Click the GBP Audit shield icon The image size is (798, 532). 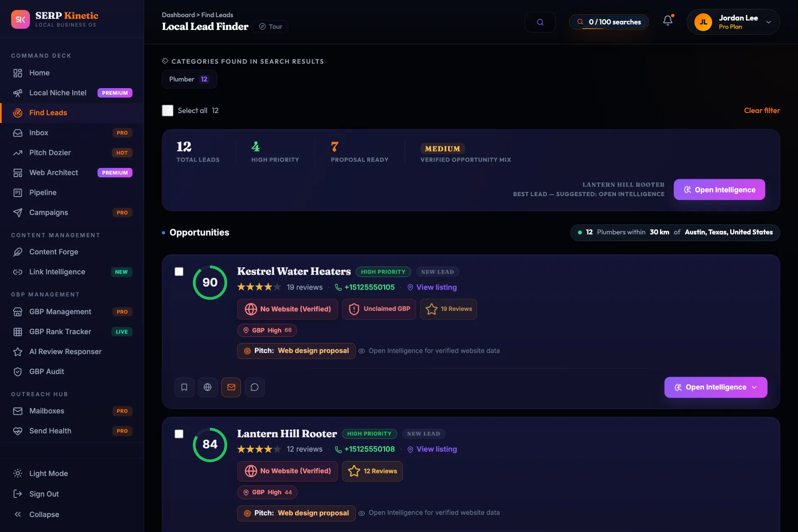click(17, 372)
